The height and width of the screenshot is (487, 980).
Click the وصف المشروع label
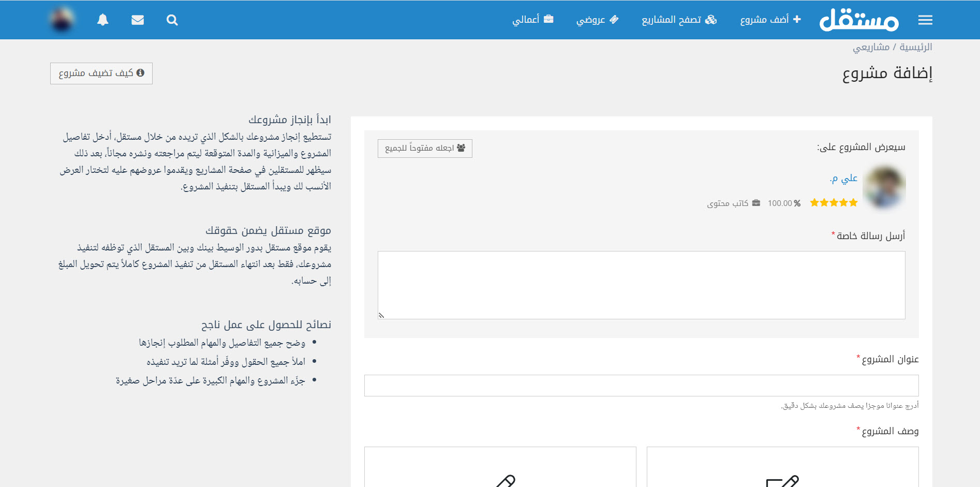(x=890, y=431)
